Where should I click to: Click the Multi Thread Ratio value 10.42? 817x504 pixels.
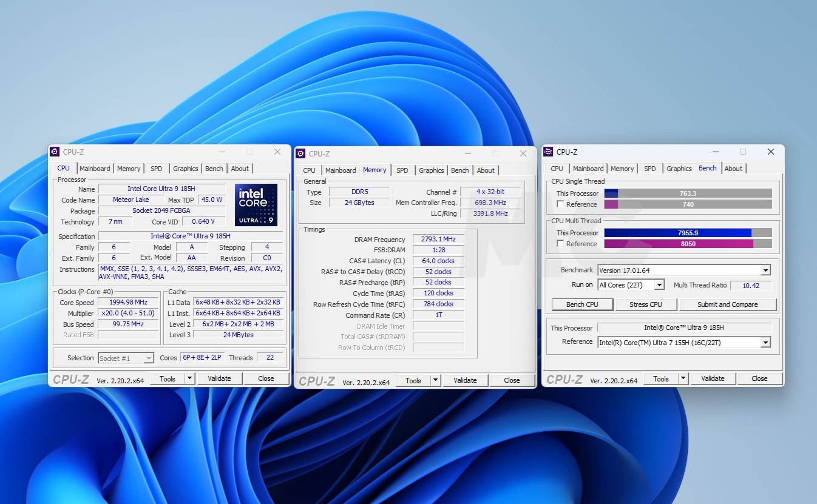point(750,285)
